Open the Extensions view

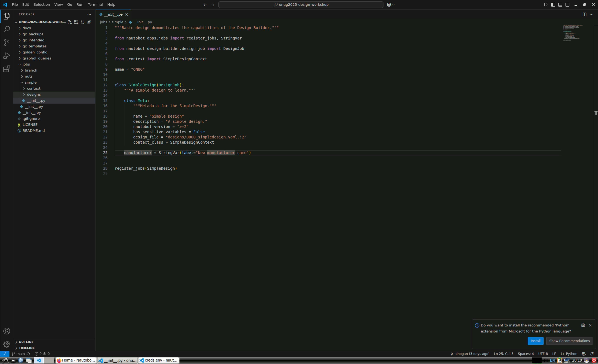pyautogui.click(x=7, y=69)
